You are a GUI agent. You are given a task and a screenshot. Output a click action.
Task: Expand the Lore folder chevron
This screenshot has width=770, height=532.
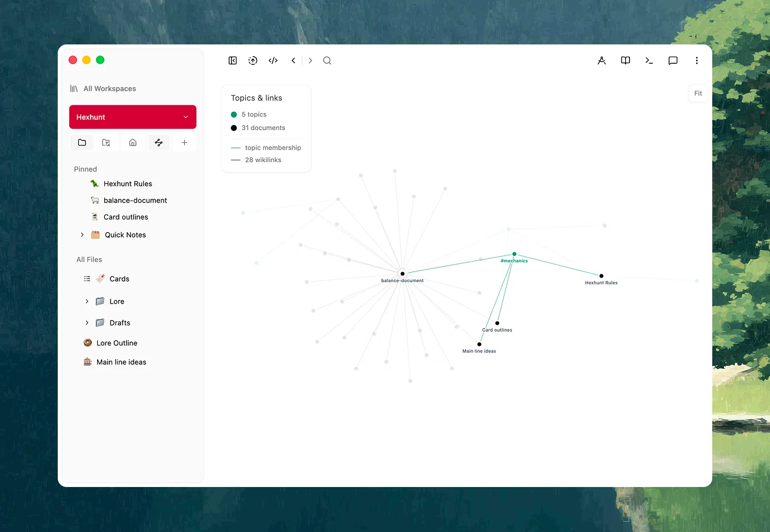pyautogui.click(x=87, y=302)
